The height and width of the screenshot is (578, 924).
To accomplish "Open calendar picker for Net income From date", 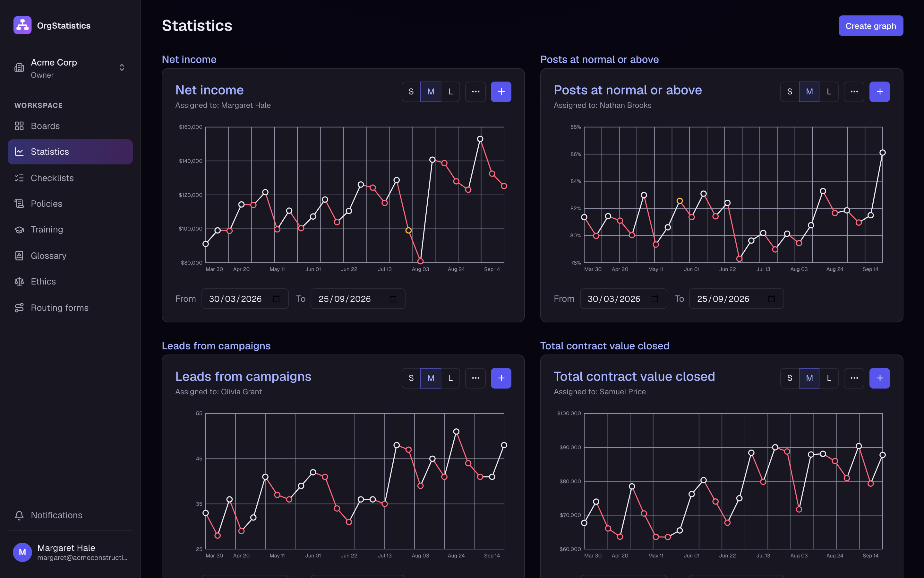I will [x=276, y=299].
